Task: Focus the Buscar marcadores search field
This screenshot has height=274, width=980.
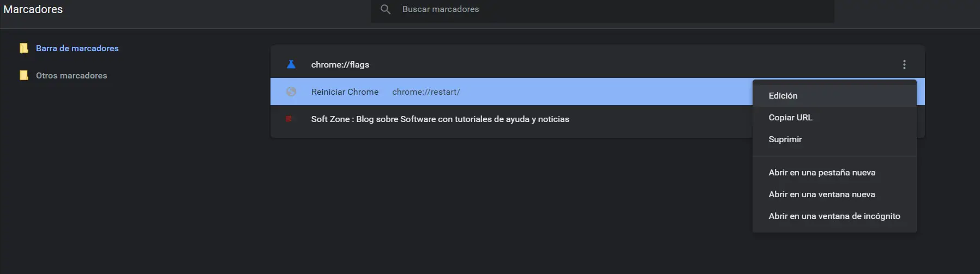Action: 600,9
